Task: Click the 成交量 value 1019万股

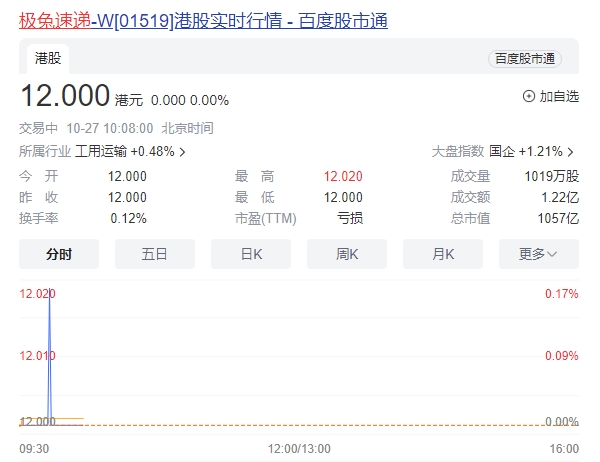Action: tap(551, 176)
